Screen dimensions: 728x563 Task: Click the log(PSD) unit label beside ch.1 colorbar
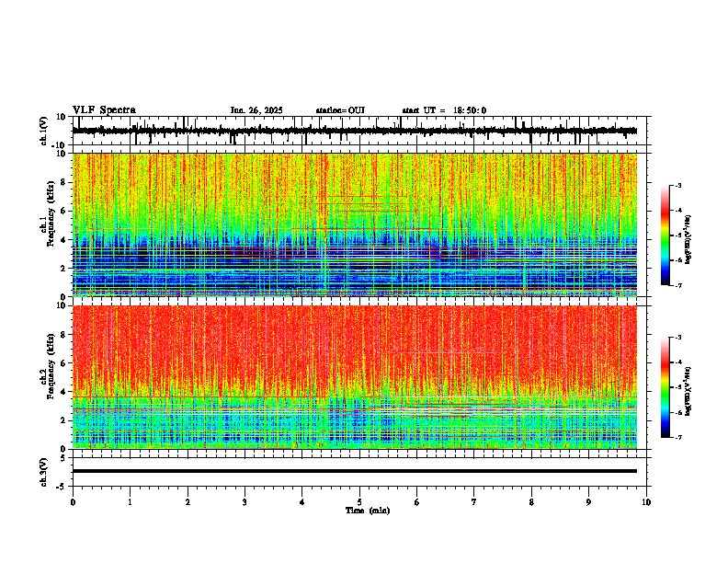click(688, 239)
